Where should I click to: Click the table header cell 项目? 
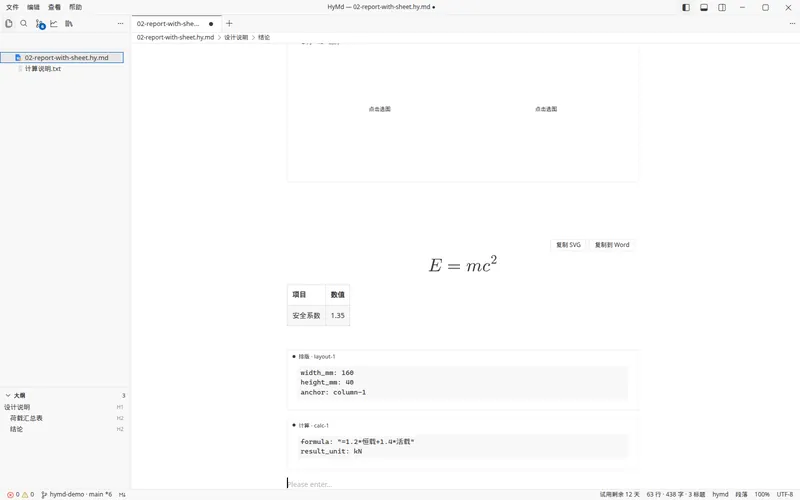pos(306,295)
